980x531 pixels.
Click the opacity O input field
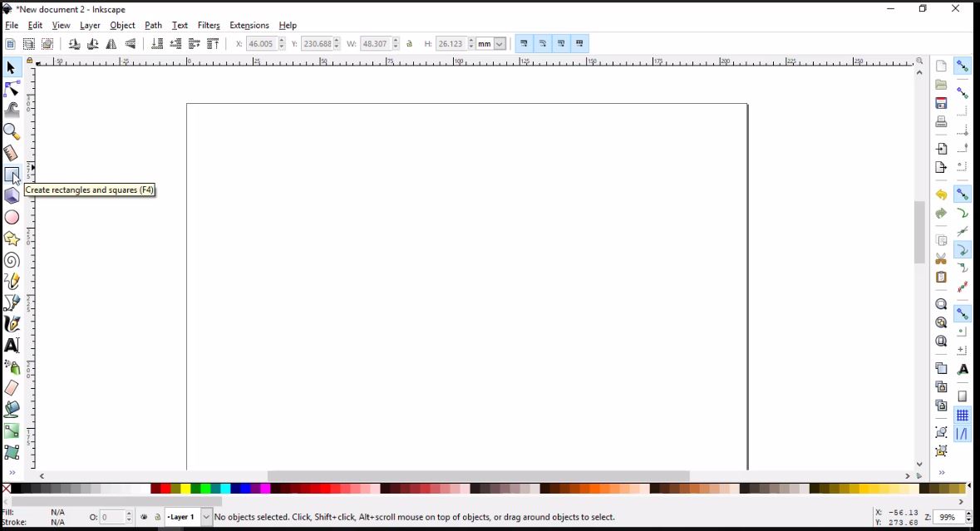(x=112, y=517)
